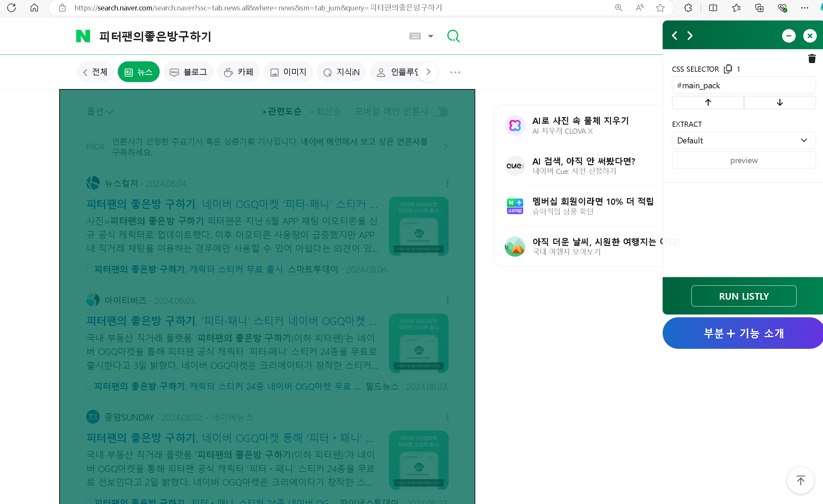
Task: Click the 뉴스컬처 article thumbnail
Action: pyautogui.click(x=419, y=227)
